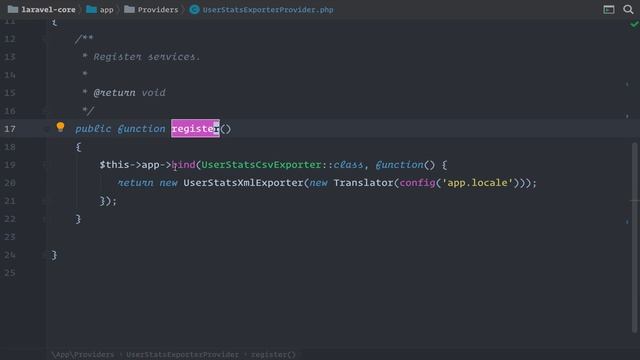The width and height of the screenshot is (640, 360).
Task: Click the @return tag in docblock
Action: (114, 93)
